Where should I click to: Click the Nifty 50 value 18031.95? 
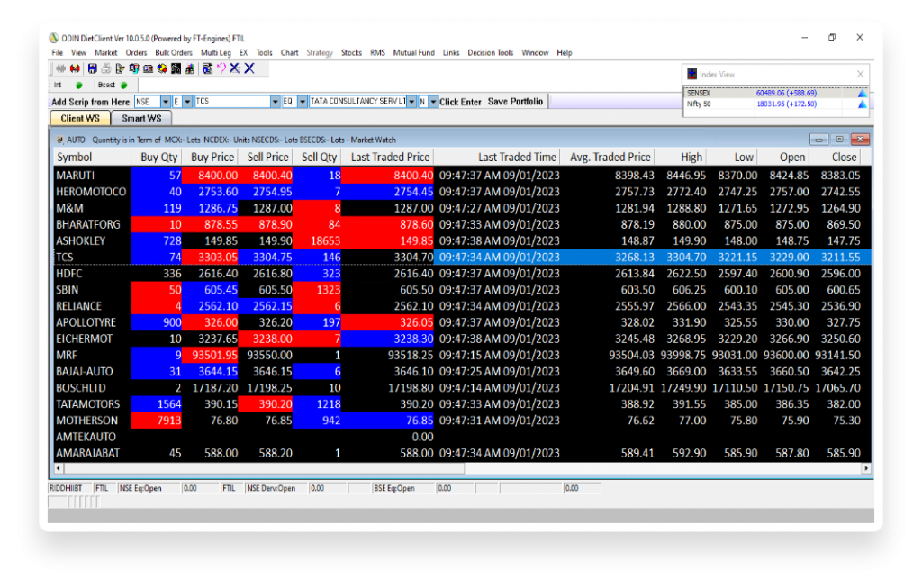786,104
